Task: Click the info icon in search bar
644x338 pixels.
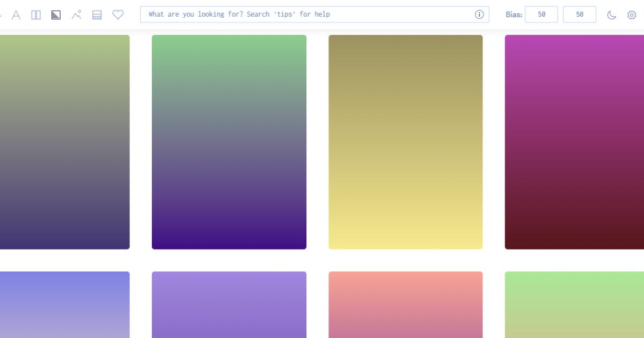Action: (x=479, y=14)
